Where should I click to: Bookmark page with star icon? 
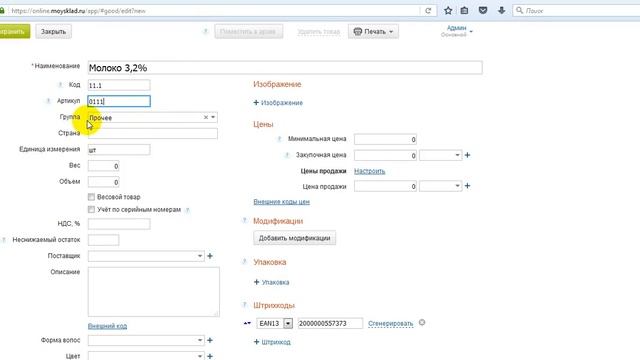coord(448,11)
